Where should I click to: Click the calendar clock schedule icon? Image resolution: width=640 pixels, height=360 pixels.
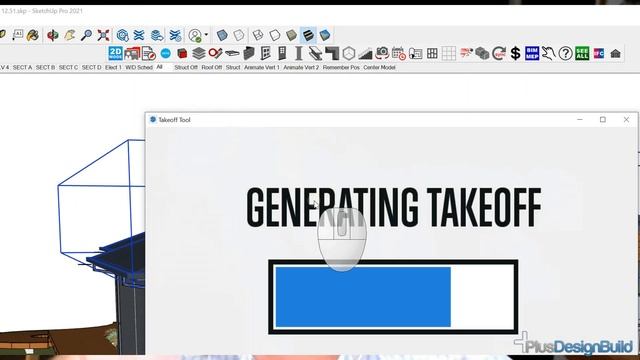tap(398, 53)
